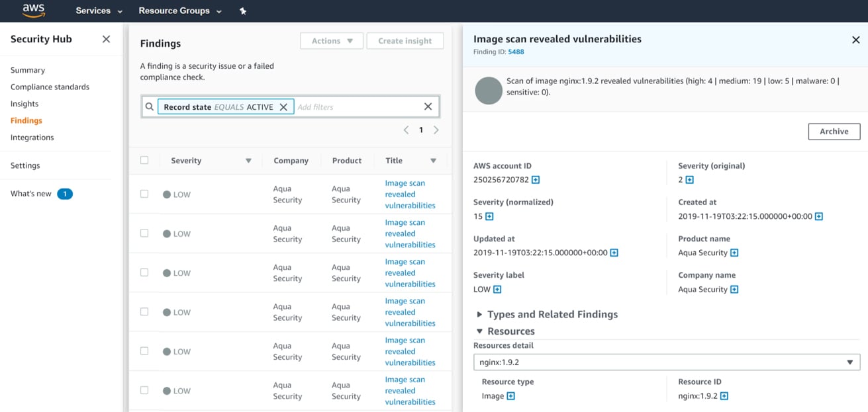Screen dimensions: 868x412
Task: Open Summary in Security Hub sidebar
Action: (x=28, y=70)
